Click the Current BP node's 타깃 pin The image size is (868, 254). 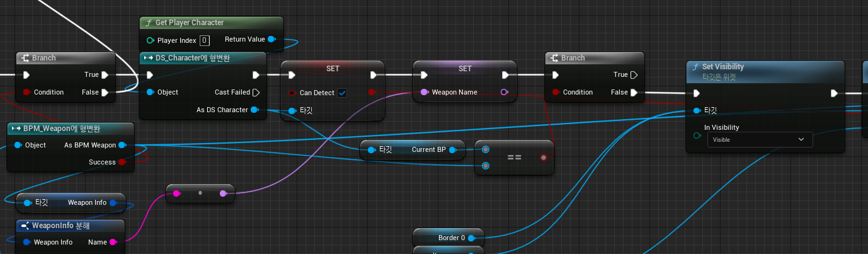[x=372, y=149]
